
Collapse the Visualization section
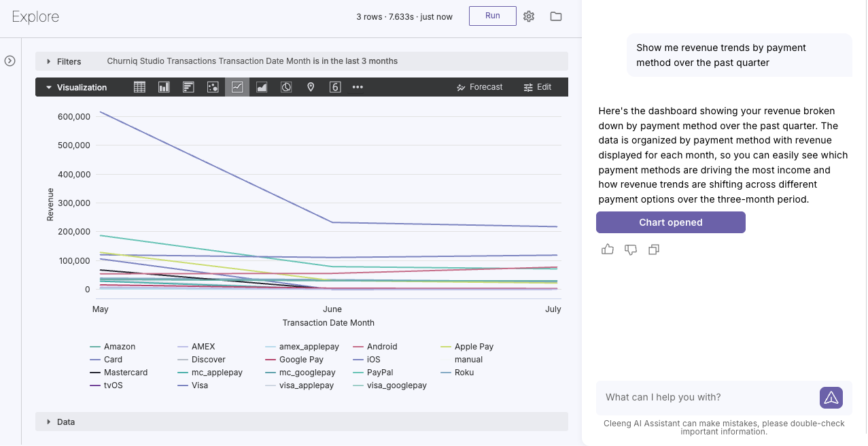point(76,87)
